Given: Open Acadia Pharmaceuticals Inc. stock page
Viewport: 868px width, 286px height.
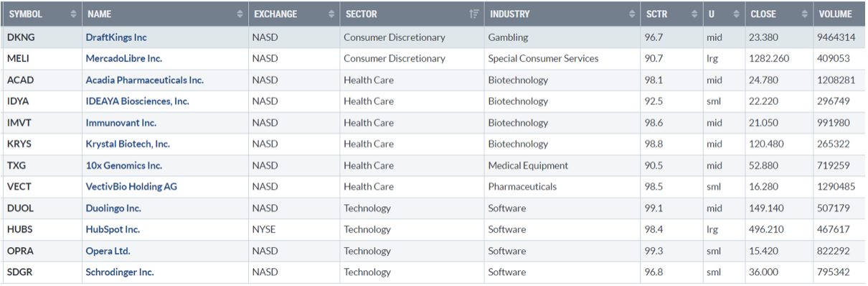Looking at the screenshot, I should pyautogui.click(x=145, y=80).
